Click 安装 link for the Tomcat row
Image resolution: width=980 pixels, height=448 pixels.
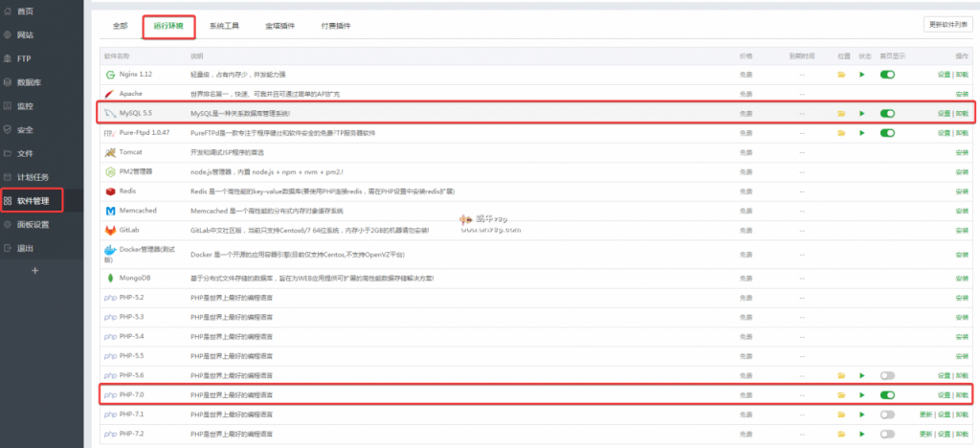click(962, 152)
